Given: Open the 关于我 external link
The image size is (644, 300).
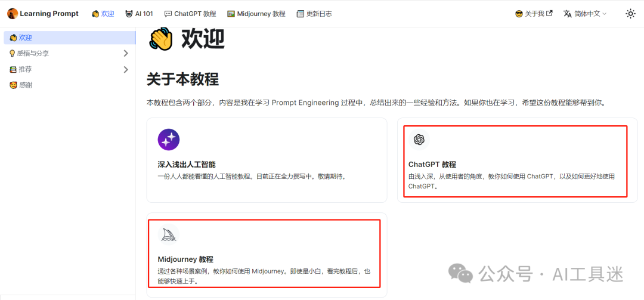Looking at the screenshot, I should [x=534, y=14].
